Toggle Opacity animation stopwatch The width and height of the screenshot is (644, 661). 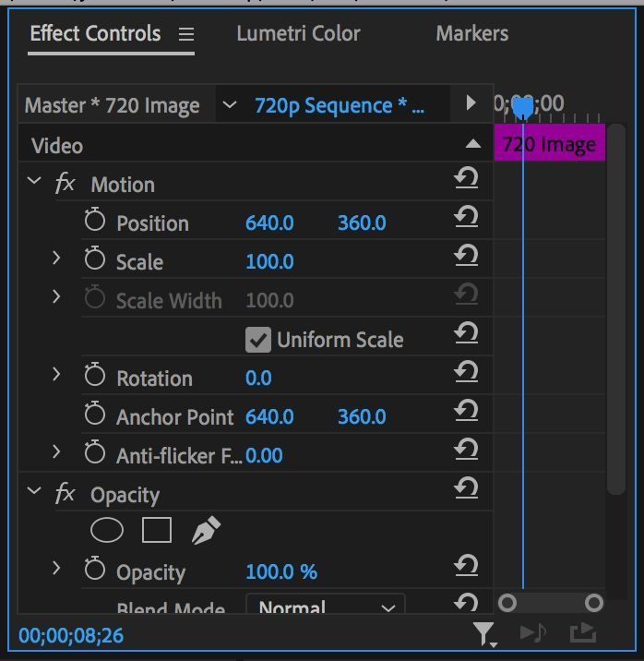pos(94,569)
